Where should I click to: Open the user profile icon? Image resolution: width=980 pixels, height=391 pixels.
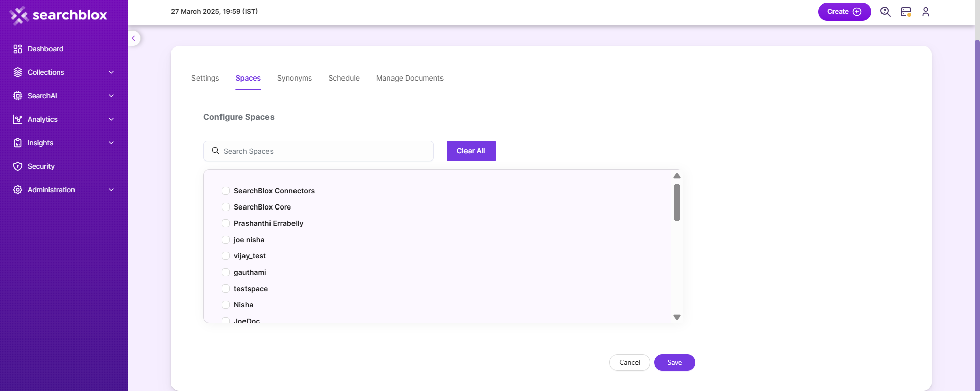pos(926,12)
